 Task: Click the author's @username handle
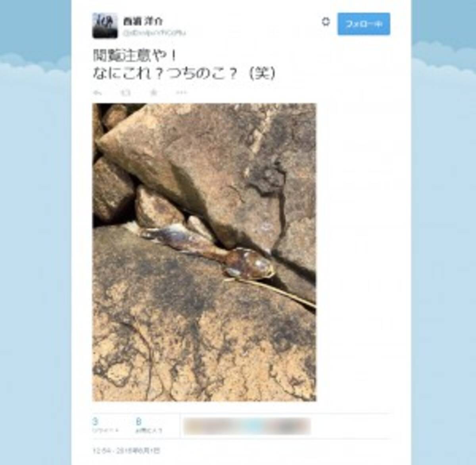[x=155, y=33]
